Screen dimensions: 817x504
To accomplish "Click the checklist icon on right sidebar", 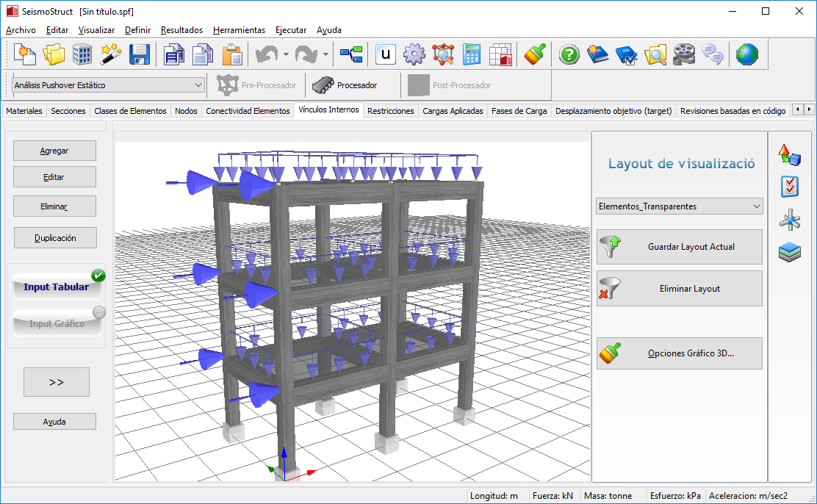I will coord(789,187).
